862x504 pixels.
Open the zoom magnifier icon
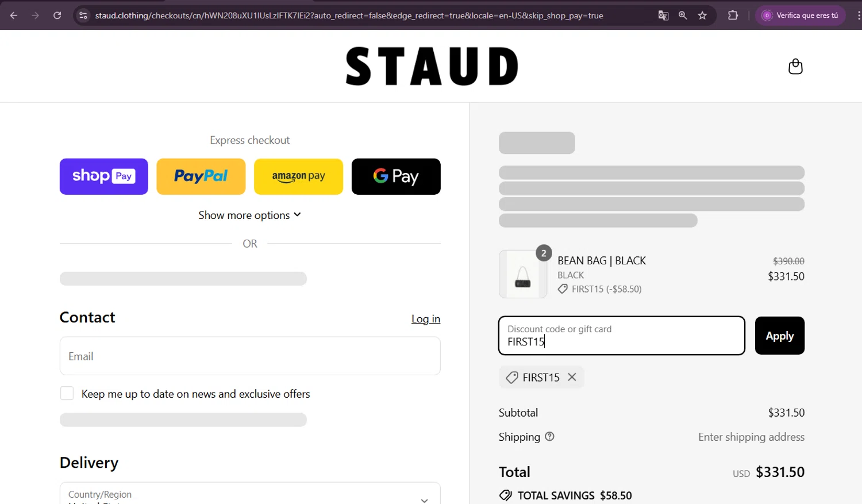point(683,16)
